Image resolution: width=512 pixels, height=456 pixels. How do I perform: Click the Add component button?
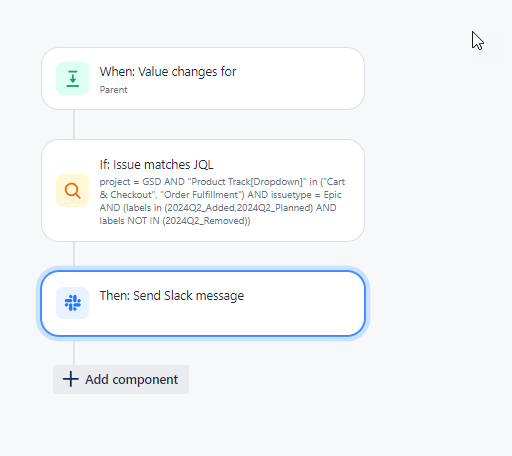pos(121,379)
